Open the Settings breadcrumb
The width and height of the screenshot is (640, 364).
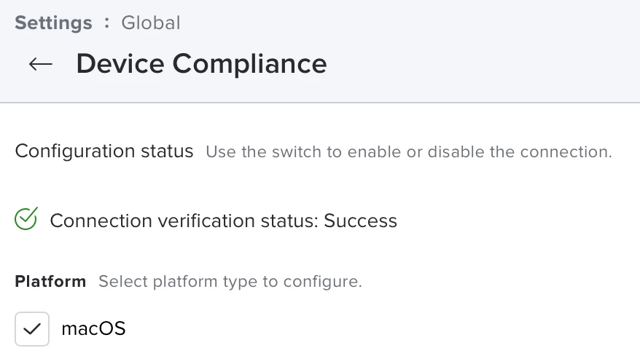click(53, 23)
